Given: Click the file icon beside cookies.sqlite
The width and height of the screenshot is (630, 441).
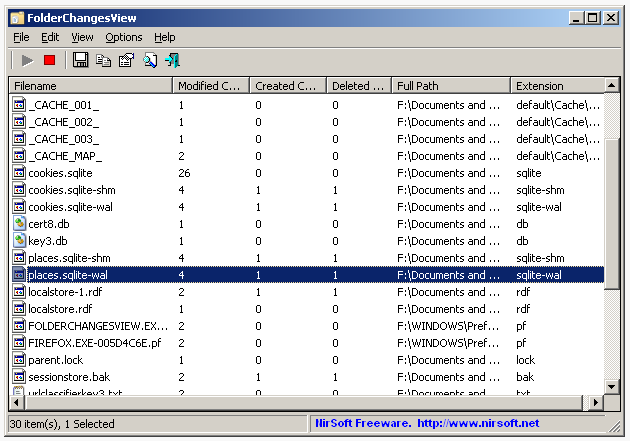Looking at the screenshot, I should click(x=19, y=173).
